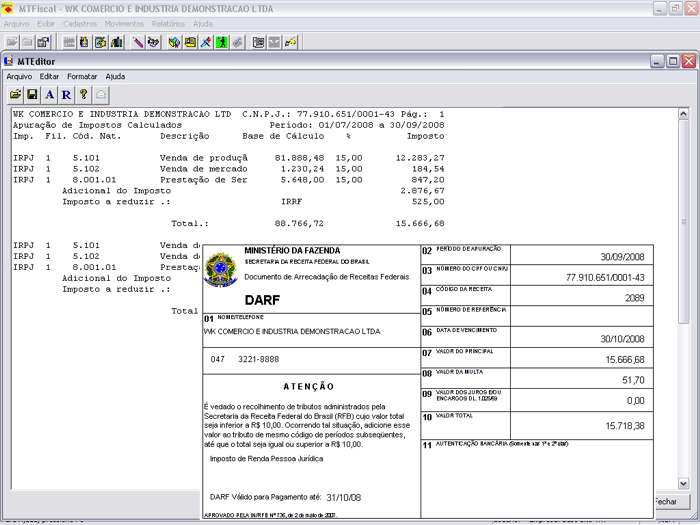Screen dimensions: 700x525
Task: Click the blue letter A font icon
Action: [49, 94]
